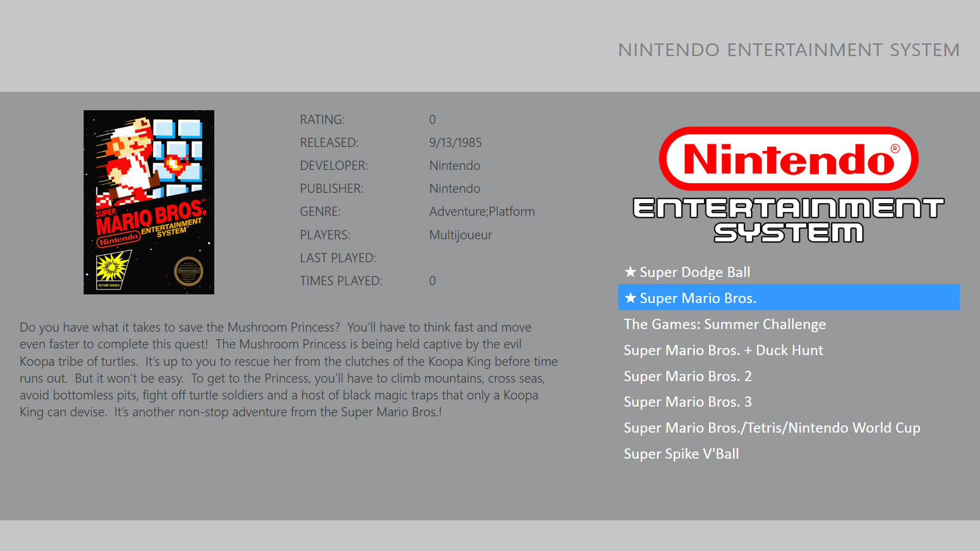
Task: Choose Super Mario Bros. + Duck Hunt
Action: 723,350
